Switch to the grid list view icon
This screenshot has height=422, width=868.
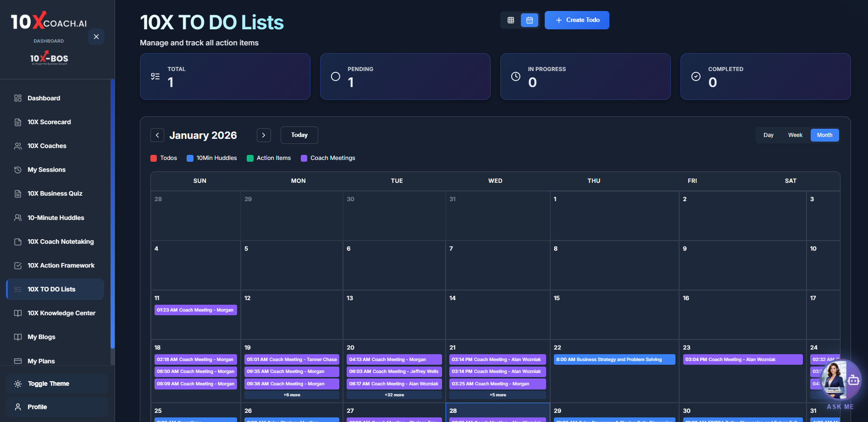510,20
